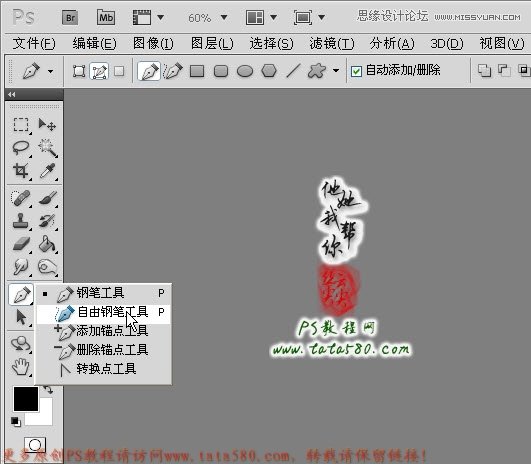Select the History Brush tool
Viewport: 531px width, 464px height.
(47, 221)
